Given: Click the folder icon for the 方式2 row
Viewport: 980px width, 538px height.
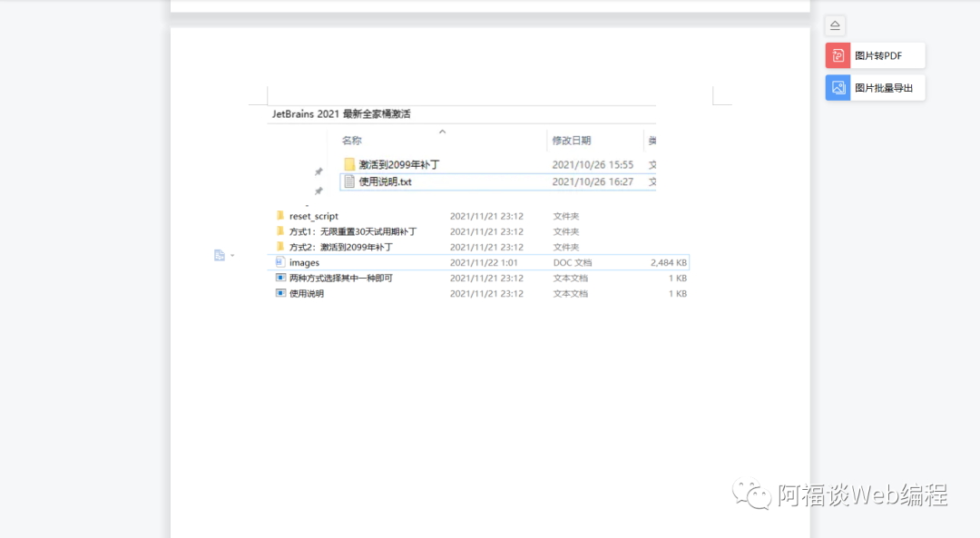Looking at the screenshot, I should click(280, 247).
